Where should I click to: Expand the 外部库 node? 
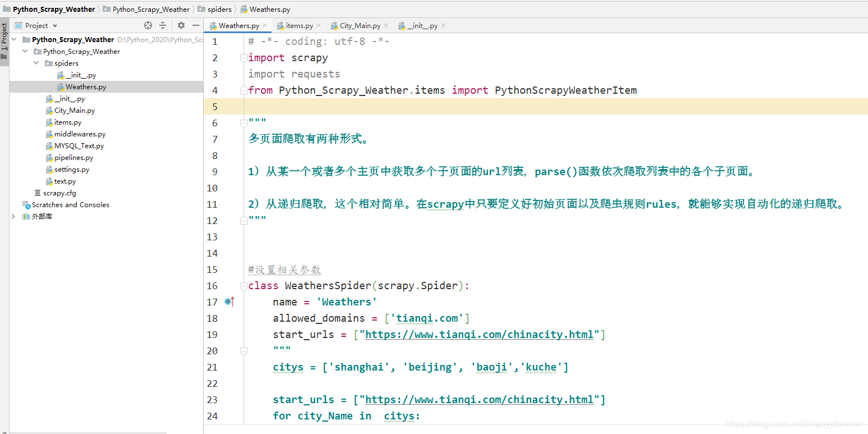[14, 217]
